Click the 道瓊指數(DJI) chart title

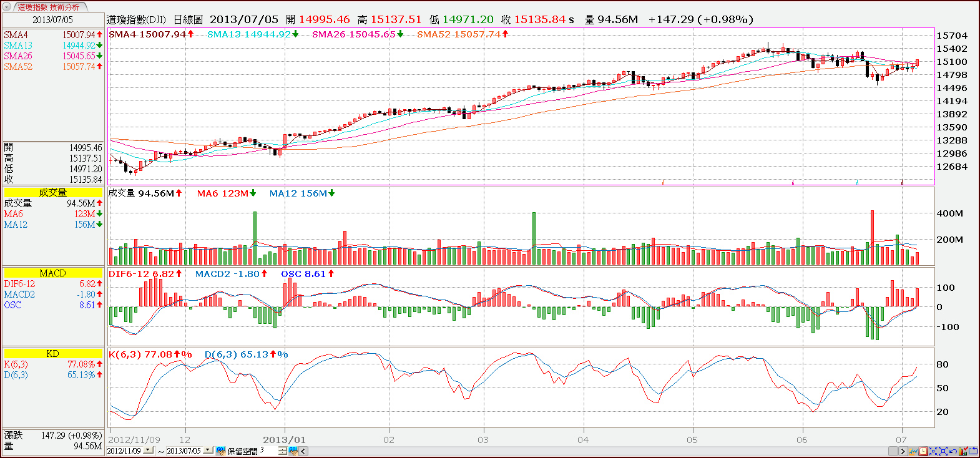click(x=136, y=20)
